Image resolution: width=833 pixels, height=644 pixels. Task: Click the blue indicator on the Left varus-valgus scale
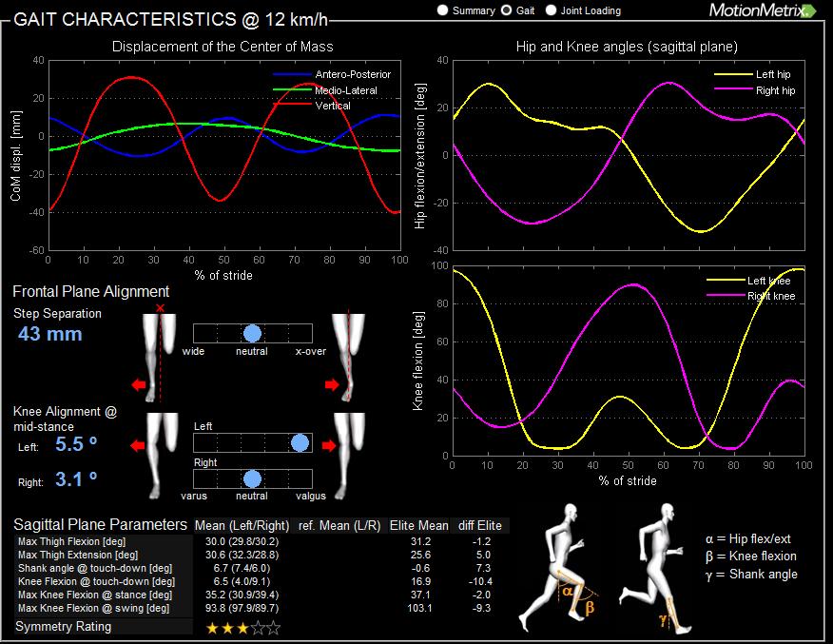point(300,442)
